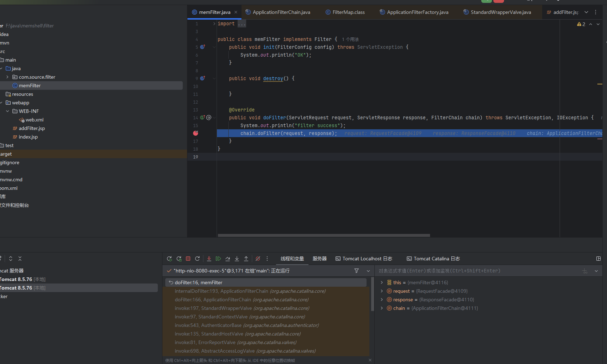The width and height of the screenshot is (607, 364).
Task: Open the Tomcat Catalina 日志 tab
Action: pos(433,259)
